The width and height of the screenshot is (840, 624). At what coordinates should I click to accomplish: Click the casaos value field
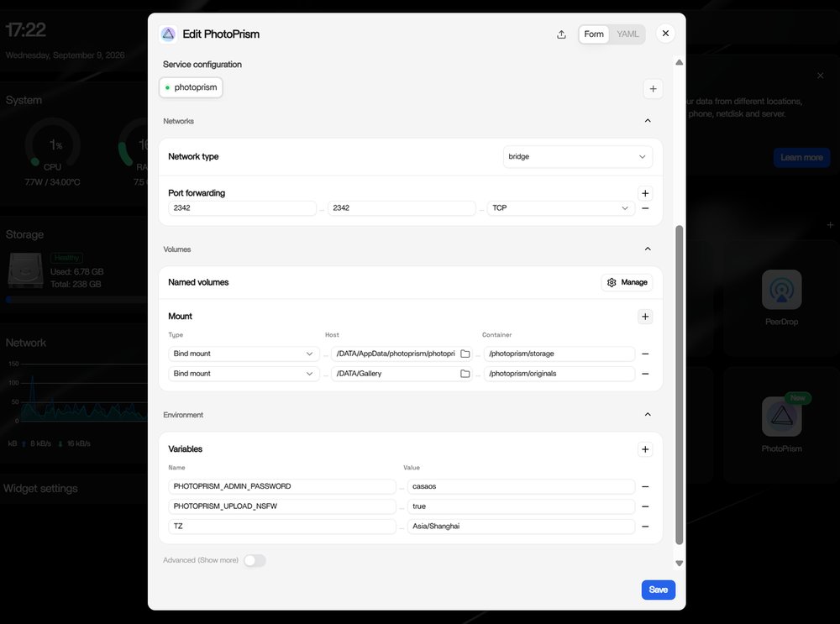click(x=522, y=486)
